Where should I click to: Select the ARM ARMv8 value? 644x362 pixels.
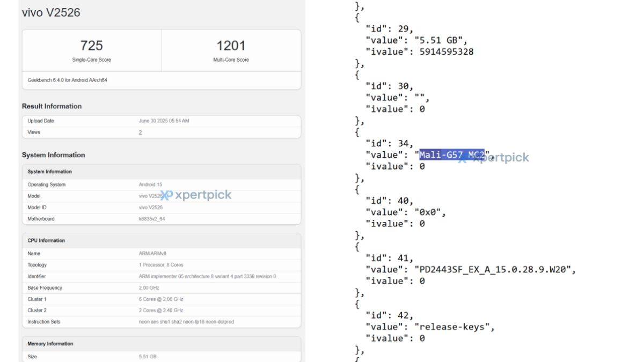(153, 253)
